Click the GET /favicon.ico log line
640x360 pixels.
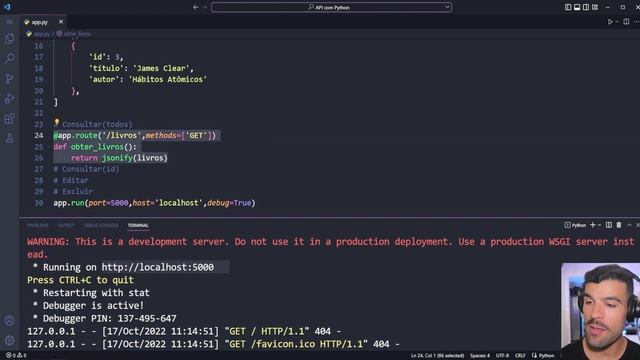(x=213, y=344)
